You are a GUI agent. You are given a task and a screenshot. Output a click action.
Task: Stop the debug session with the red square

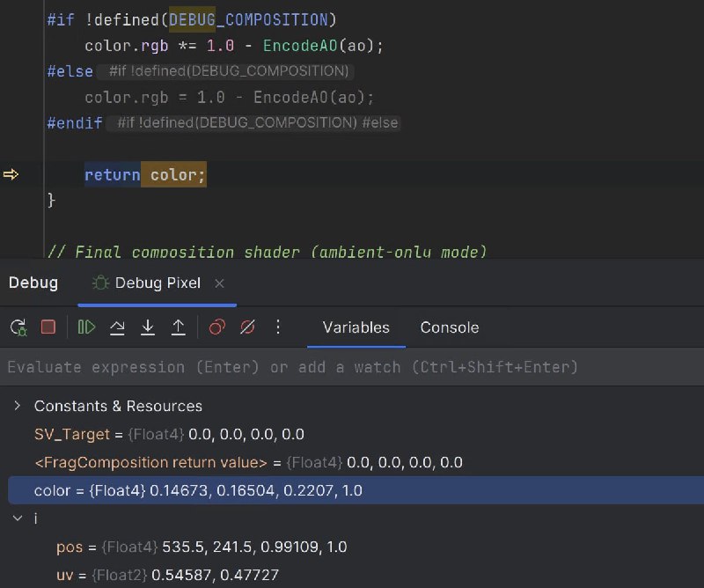point(48,327)
